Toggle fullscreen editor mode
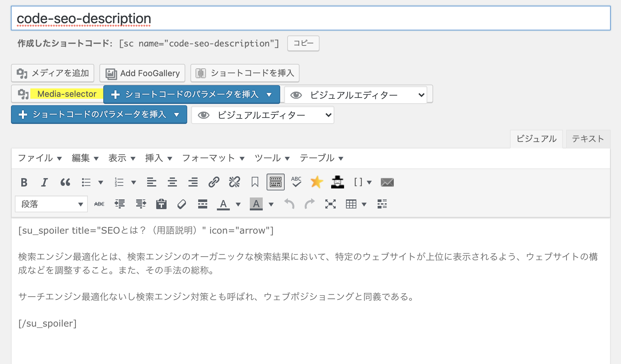Image resolution: width=621 pixels, height=364 pixels. point(331,204)
